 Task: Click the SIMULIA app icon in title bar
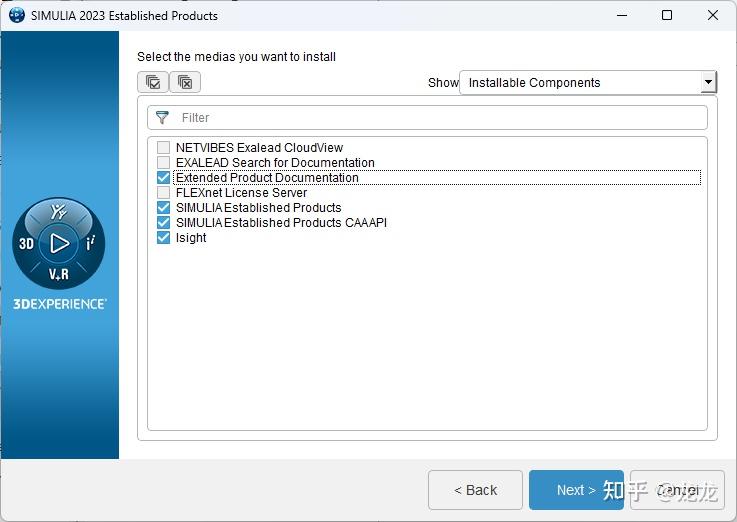[x=16, y=15]
